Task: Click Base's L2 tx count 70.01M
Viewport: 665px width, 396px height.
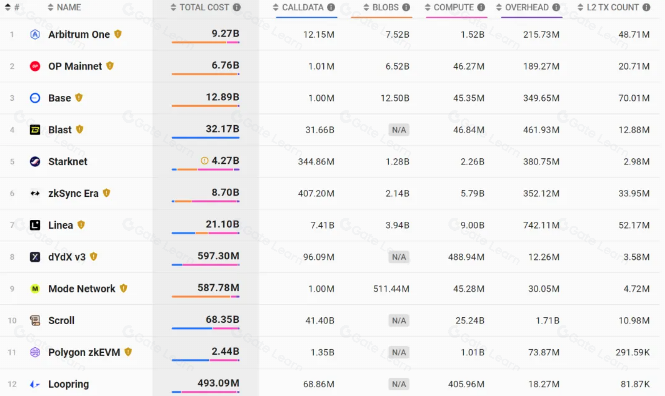Action: [x=634, y=98]
